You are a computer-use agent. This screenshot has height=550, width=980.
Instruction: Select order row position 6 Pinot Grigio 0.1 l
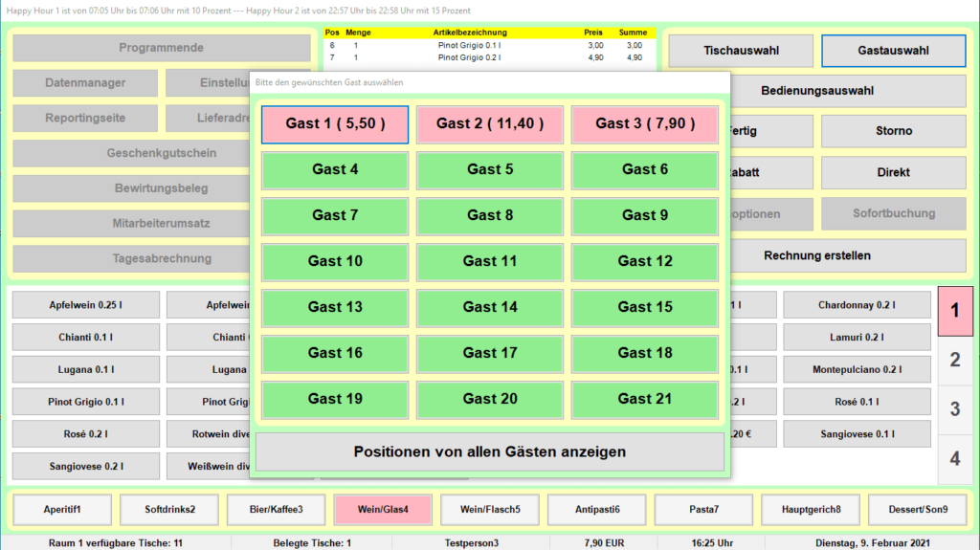click(x=489, y=46)
